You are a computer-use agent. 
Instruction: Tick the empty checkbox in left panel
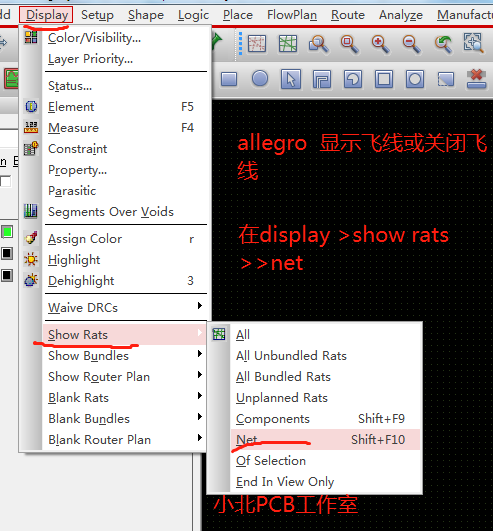coord(5,182)
